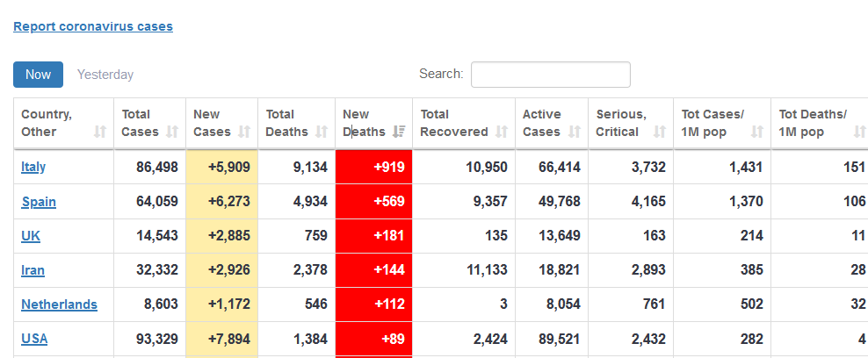Open the Iran country page

[33, 270]
